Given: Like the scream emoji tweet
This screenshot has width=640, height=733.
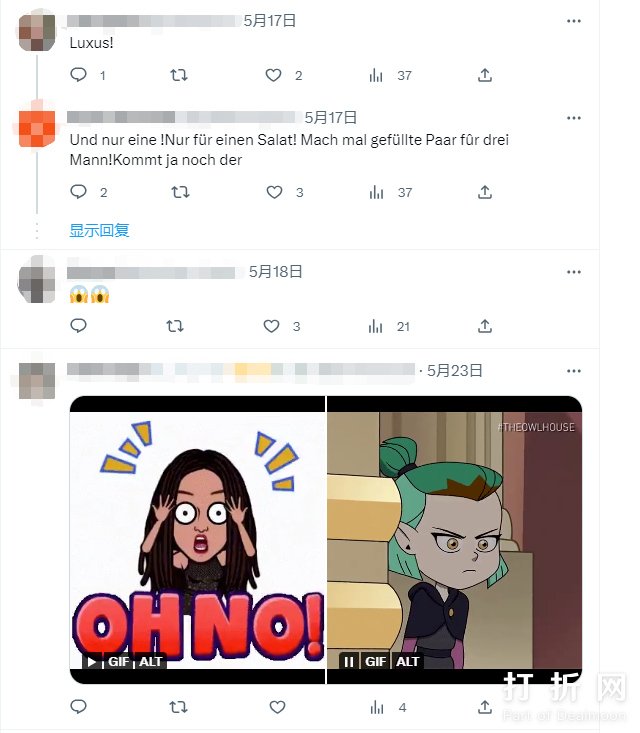Looking at the screenshot, I should (271, 326).
